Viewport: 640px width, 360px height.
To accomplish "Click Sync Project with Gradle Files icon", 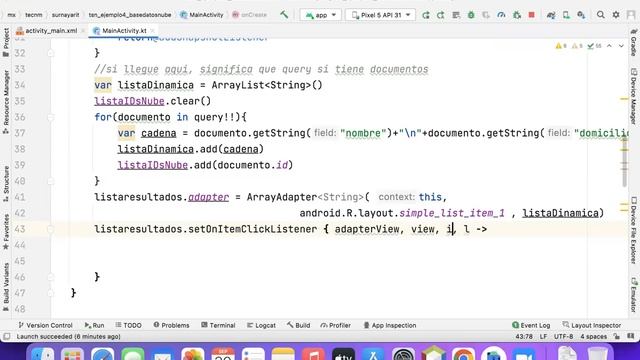I will (x=551, y=15).
